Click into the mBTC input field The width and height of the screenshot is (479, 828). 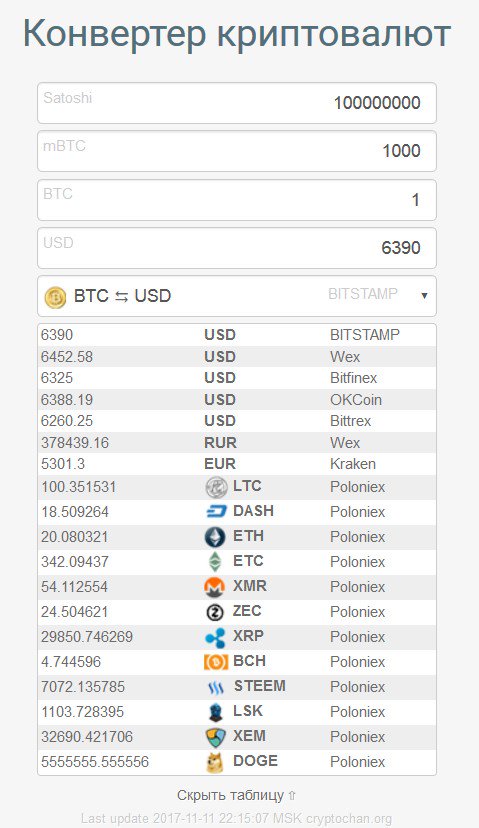tap(237, 151)
